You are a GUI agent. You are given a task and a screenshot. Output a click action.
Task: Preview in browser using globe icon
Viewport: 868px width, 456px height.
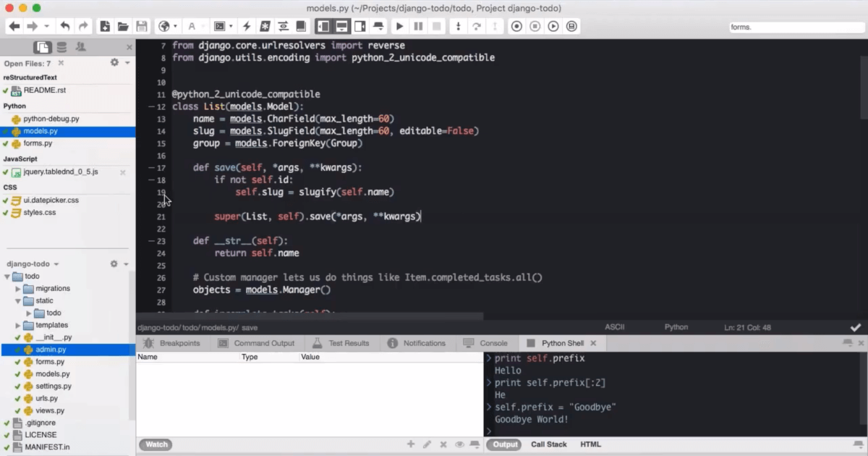click(163, 26)
